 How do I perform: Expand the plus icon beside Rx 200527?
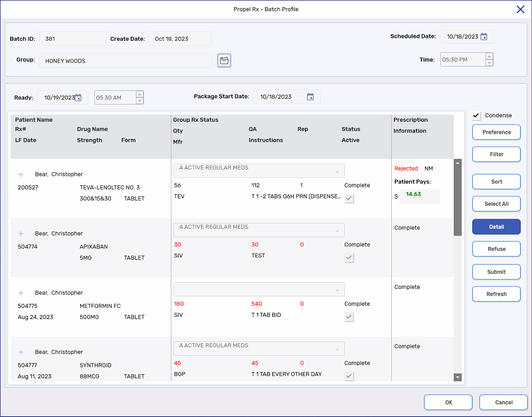click(21, 174)
